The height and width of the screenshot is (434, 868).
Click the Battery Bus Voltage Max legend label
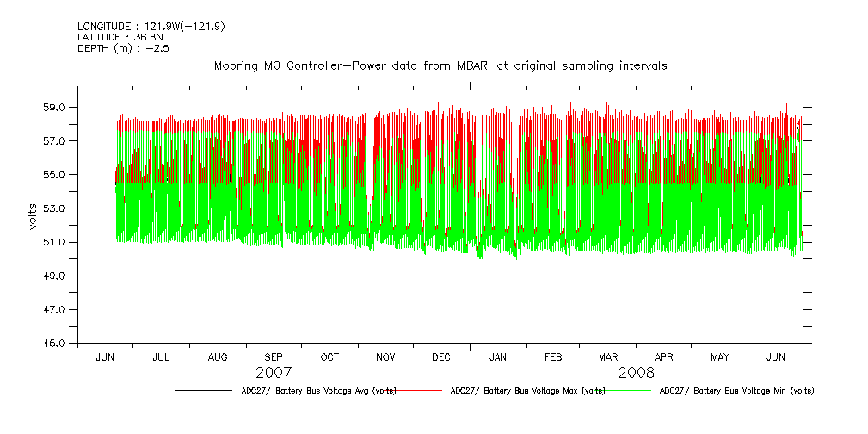coord(527,391)
